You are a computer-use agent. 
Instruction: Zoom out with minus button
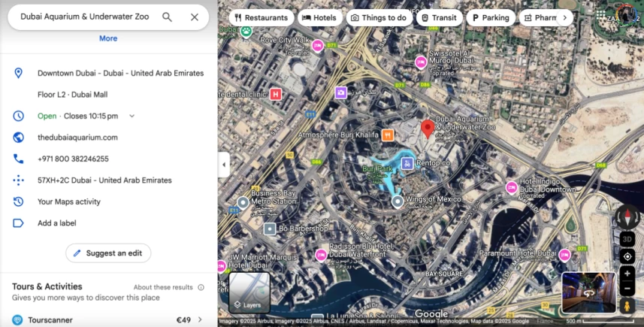[627, 289]
